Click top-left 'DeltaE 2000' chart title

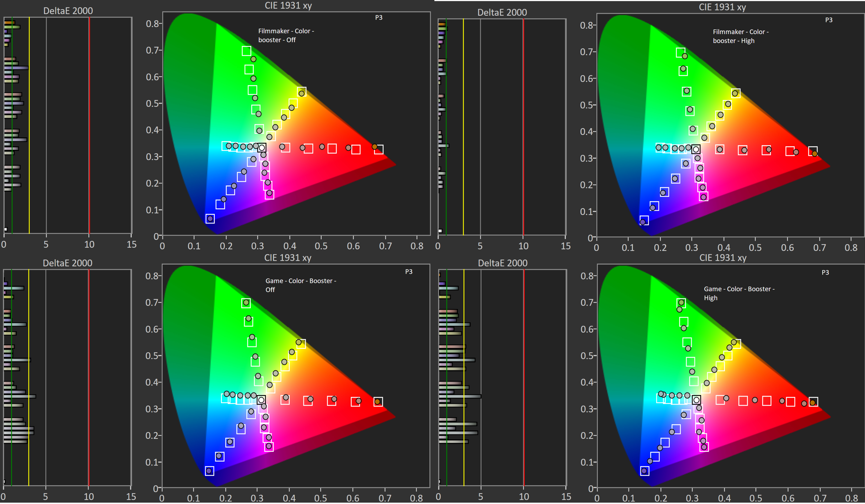click(68, 11)
